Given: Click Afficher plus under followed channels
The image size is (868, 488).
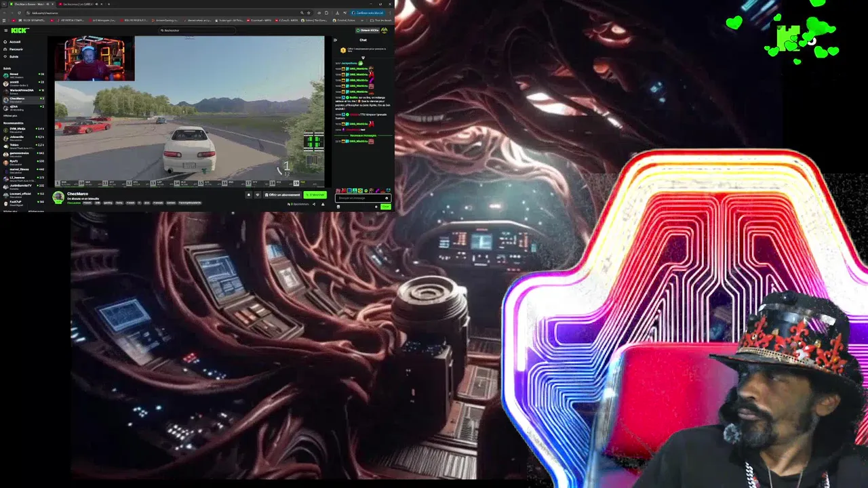Looking at the screenshot, I should click(x=10, y=115).
